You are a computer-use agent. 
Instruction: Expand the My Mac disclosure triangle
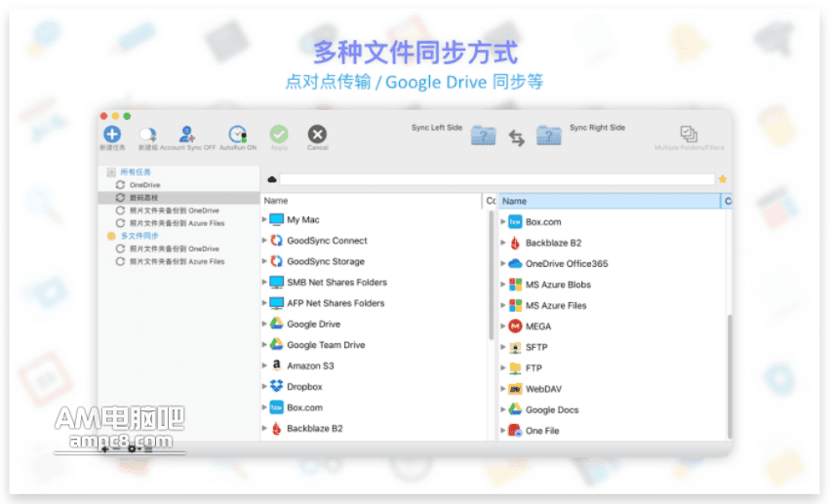pos(264,219)
